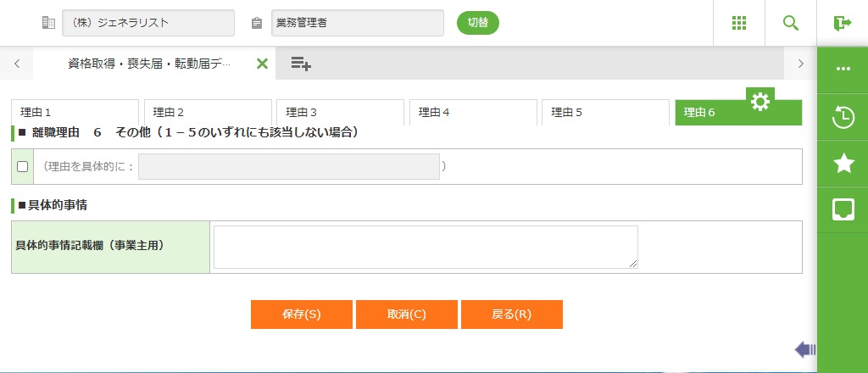Click the 取消(C) button
The width and height of the screenshot is (868, 373).
pos(407,315)
